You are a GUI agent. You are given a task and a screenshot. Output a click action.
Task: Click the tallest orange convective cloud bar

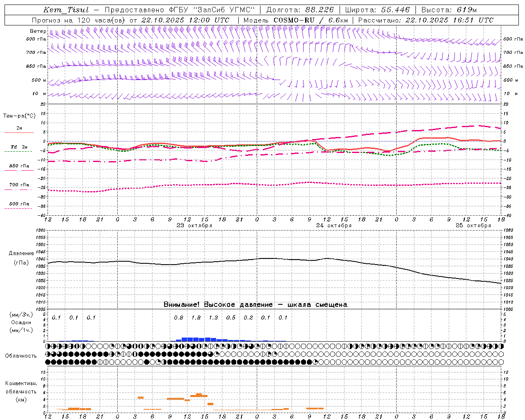pyautogui.click(x=199, y=395)
